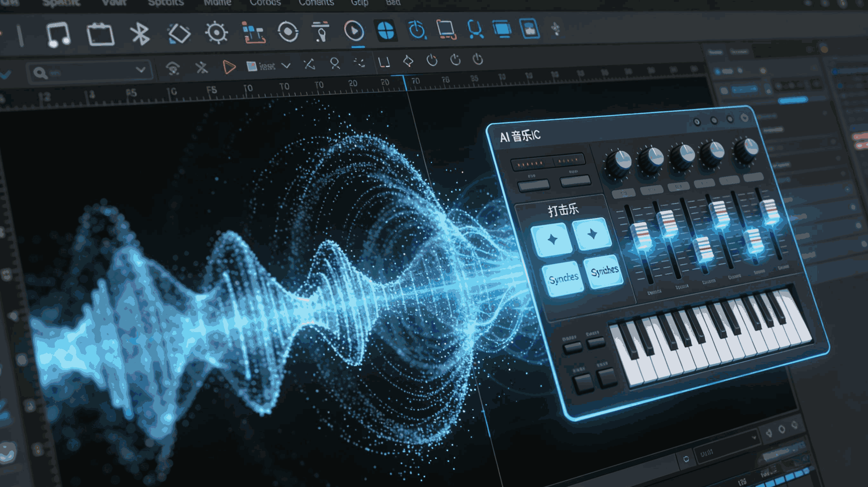Click the calendar-shaped icon in toolbar
868x487 pixels.
[100, 34]
